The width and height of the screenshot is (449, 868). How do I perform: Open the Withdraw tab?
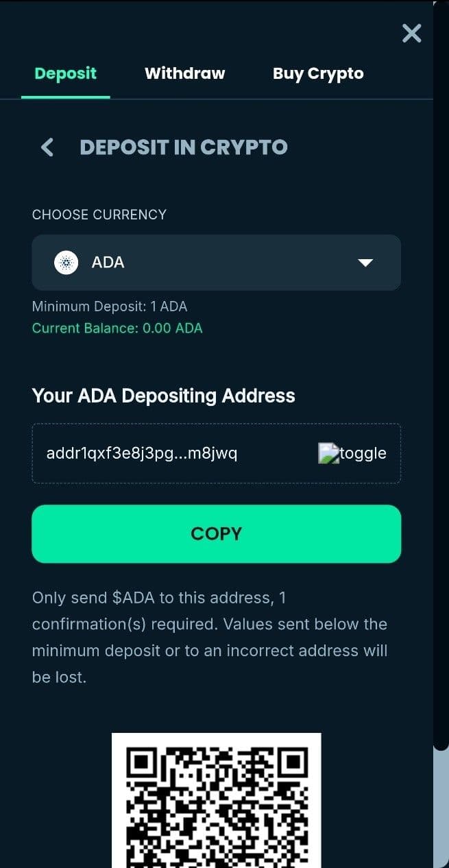pos(184,73)
